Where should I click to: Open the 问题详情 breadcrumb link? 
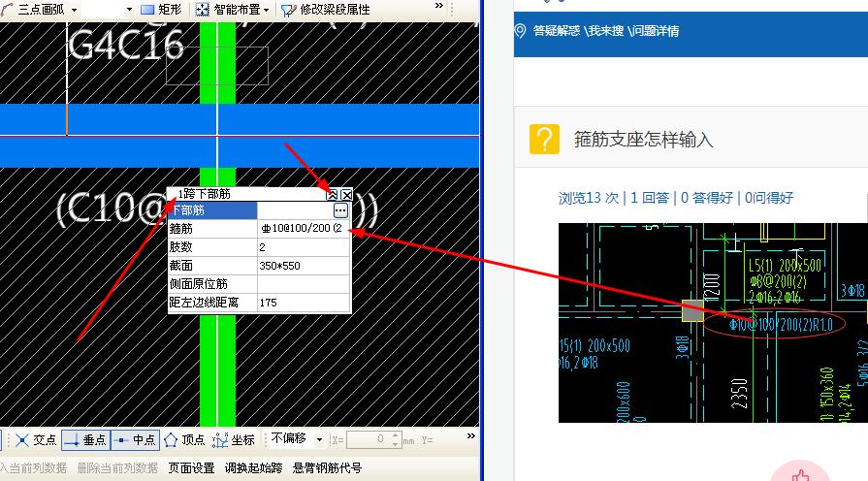(x=656, y=31)
